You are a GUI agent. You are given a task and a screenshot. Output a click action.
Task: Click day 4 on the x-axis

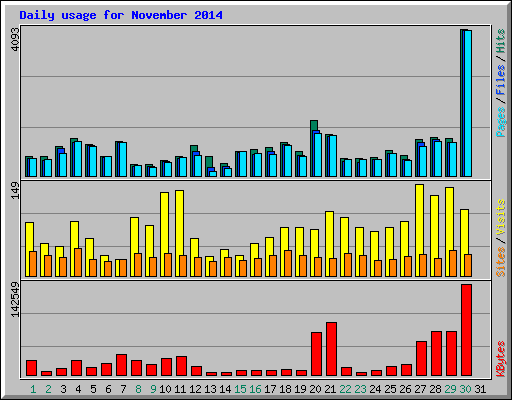(x=78, y=389)
